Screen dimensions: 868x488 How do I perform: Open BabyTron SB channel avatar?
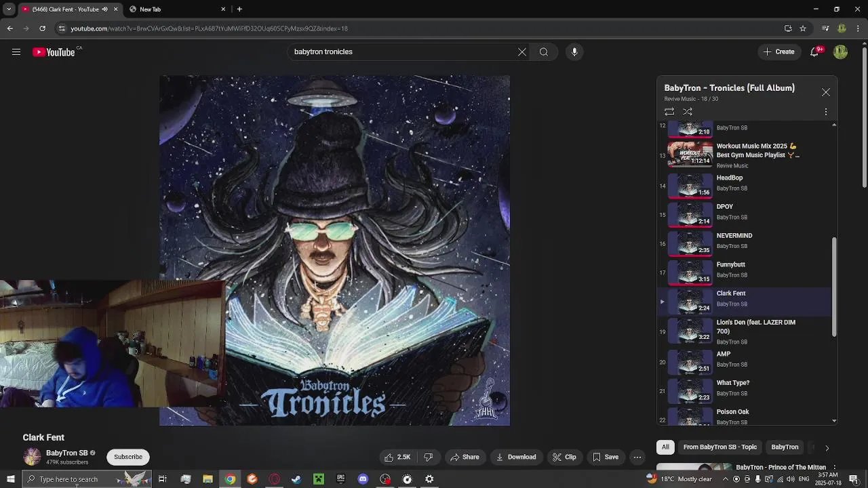[32, 457]
